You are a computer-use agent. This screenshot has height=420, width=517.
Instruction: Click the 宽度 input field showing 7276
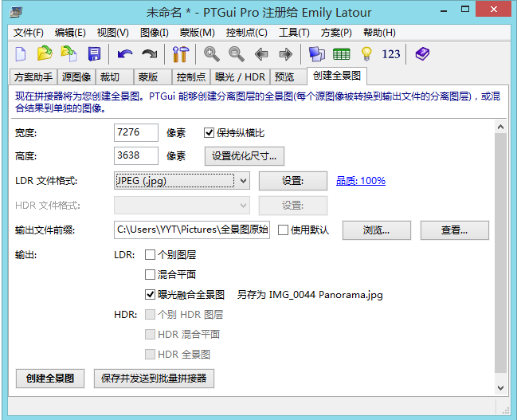point(136,133)
